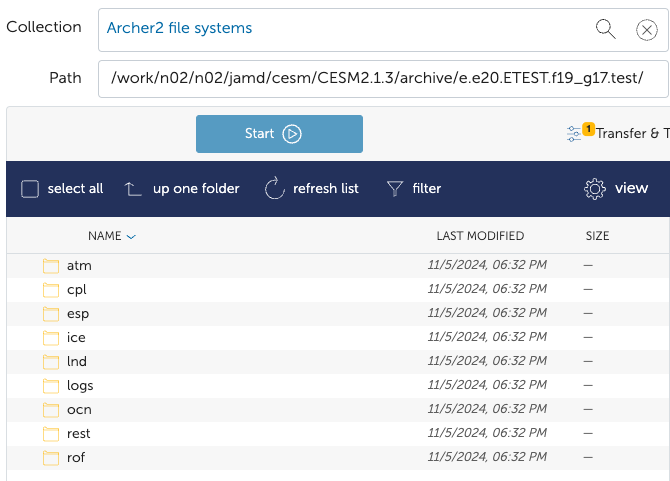The image size is (670, 481).
Task: Click the atm folder icon
Action: click(51, 266)
